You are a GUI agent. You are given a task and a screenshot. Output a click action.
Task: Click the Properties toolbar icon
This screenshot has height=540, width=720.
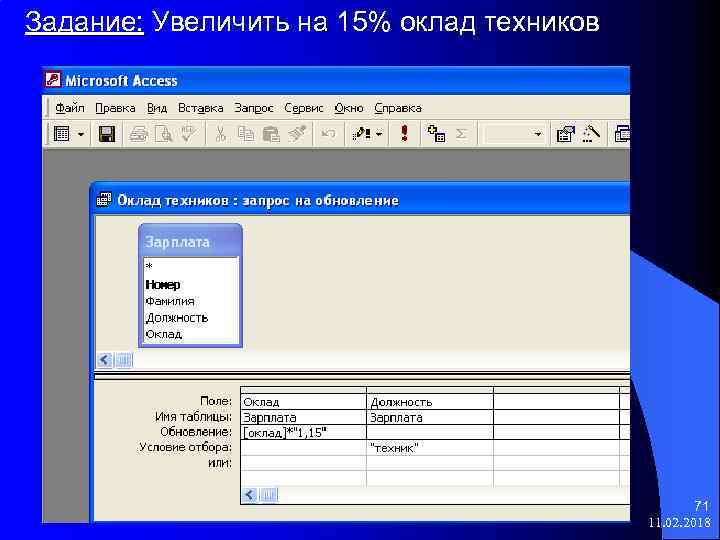tap(565, 134)
